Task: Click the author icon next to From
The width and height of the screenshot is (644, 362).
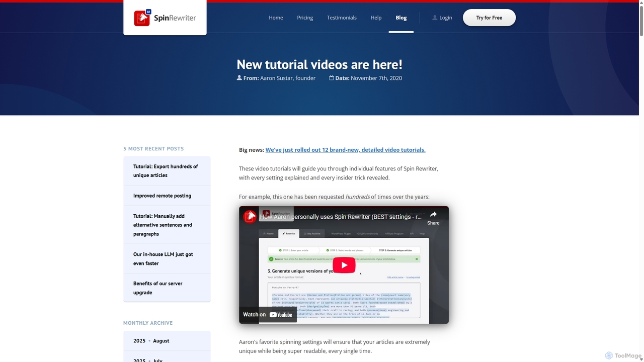Action: coord(239,78)
